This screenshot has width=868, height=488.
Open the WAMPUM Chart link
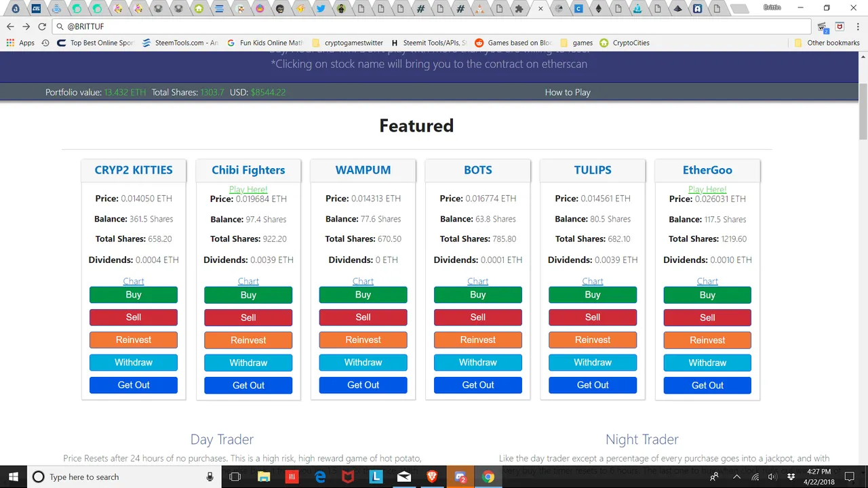pos(363,281)
